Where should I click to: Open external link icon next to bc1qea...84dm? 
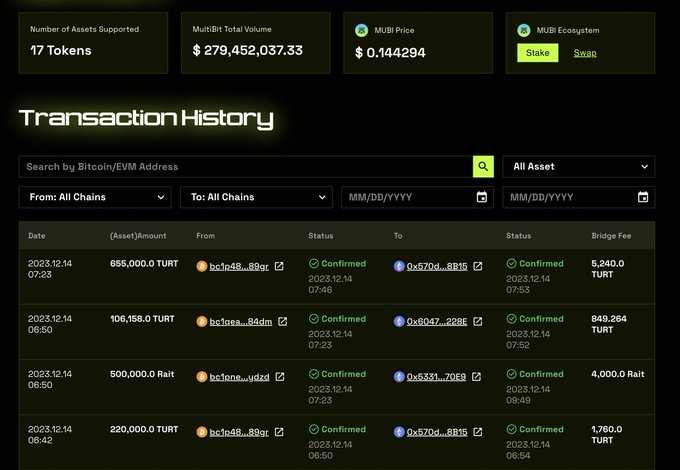tap(282, 322)
